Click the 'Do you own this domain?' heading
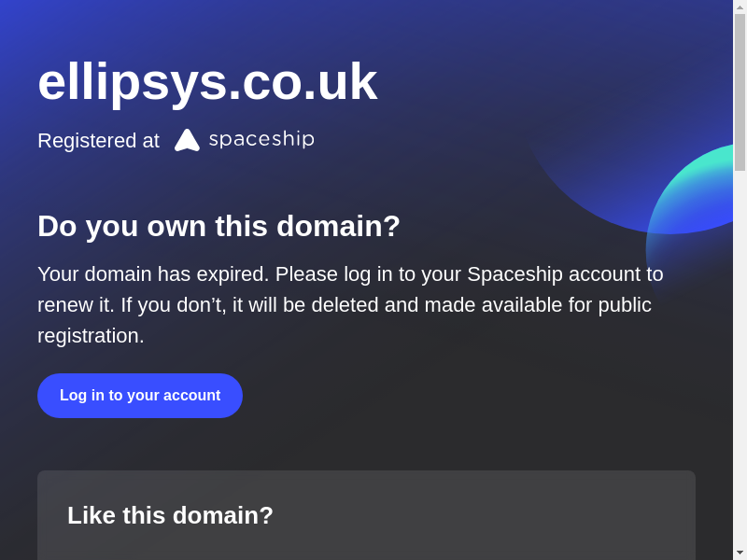The image size is (747, 560). pyautogui.click(x=218, y=226)
